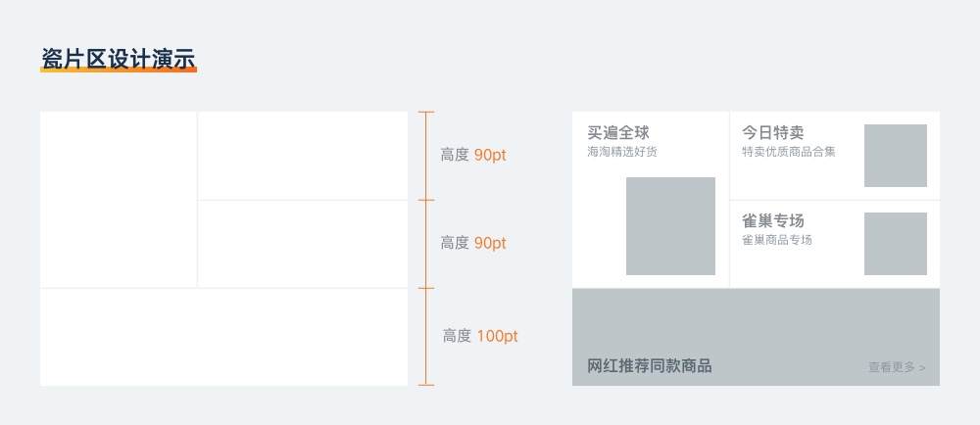
Task: Select the gray image placeholder under 买遍全球
Action: pos(670,226)
